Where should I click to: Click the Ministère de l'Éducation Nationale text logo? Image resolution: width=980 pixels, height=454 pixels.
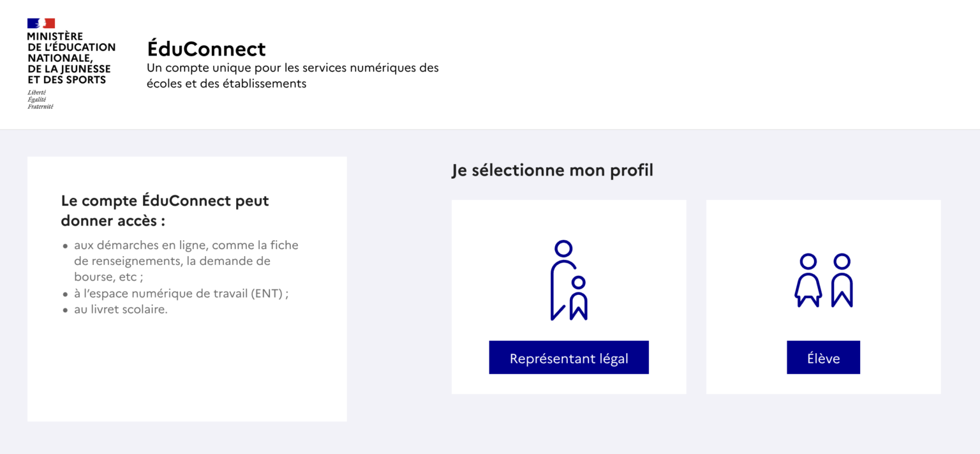click(71, 58)
